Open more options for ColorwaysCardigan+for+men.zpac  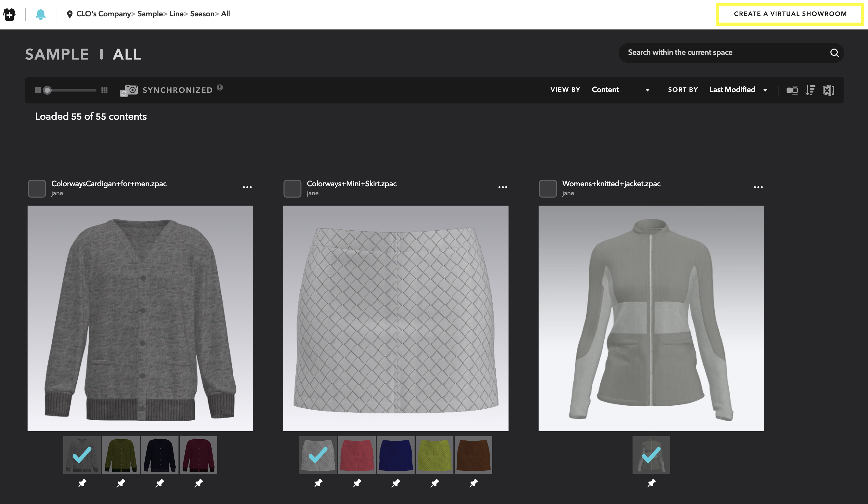[247, 187]
